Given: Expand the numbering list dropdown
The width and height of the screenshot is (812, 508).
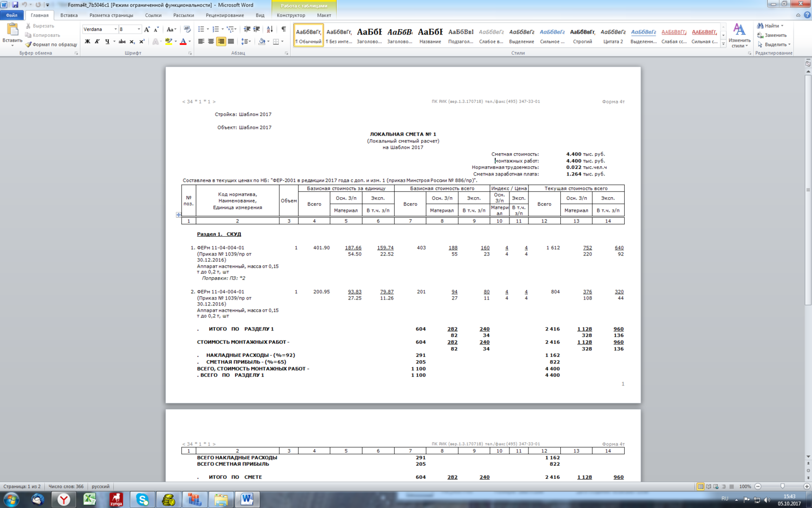Looking at the screenshot, I should click(222, 29).
